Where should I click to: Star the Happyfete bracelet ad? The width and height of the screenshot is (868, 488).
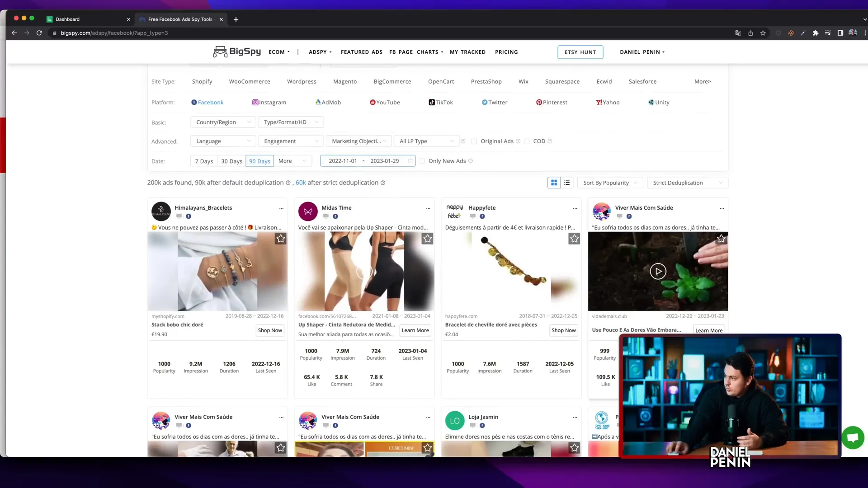click(574, 239)
